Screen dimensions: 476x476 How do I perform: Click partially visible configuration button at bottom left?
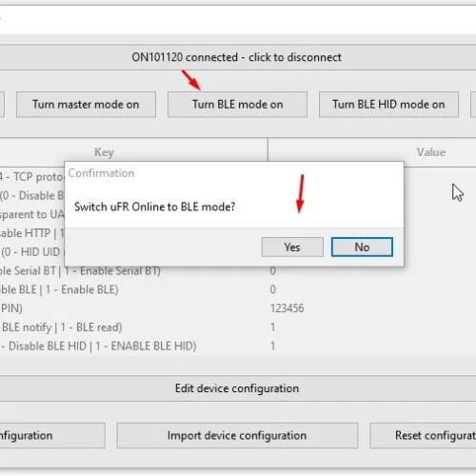click(52, 435)
